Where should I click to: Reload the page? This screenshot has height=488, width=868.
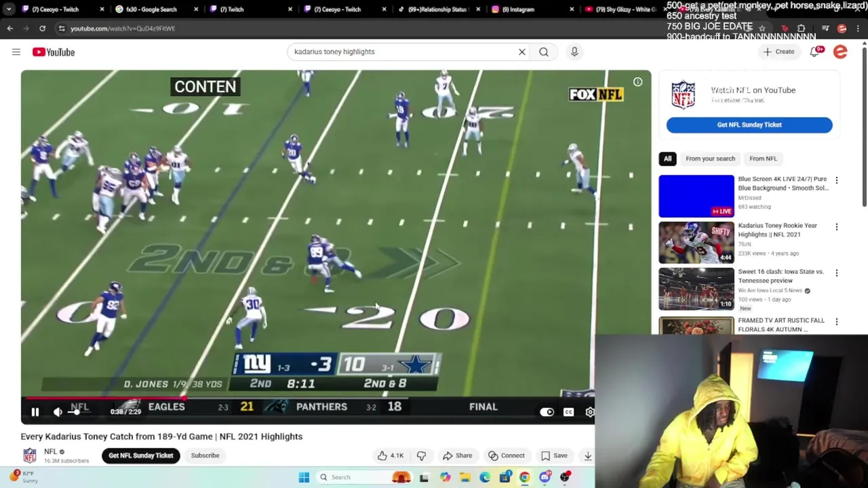pyautogui.click(x=42, y=28)
